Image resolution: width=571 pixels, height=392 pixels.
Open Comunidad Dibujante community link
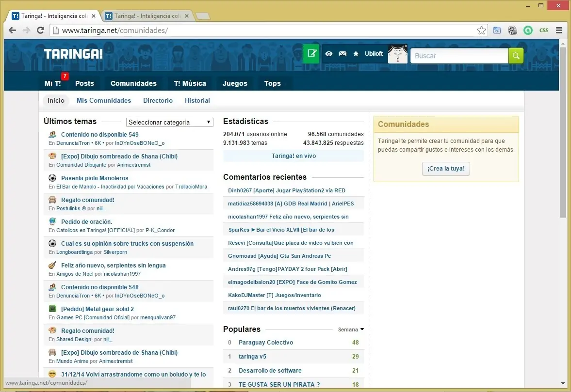point(81,165)
